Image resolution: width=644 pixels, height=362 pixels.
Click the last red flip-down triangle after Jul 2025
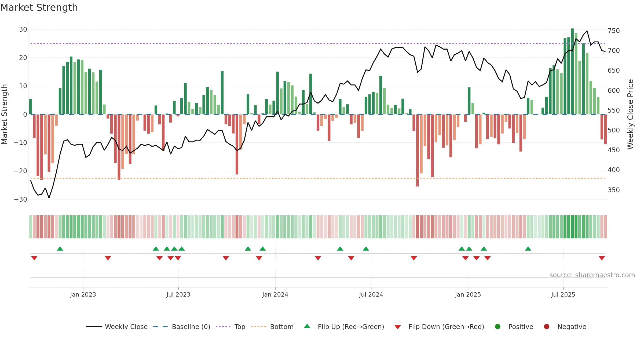[602, 258]
